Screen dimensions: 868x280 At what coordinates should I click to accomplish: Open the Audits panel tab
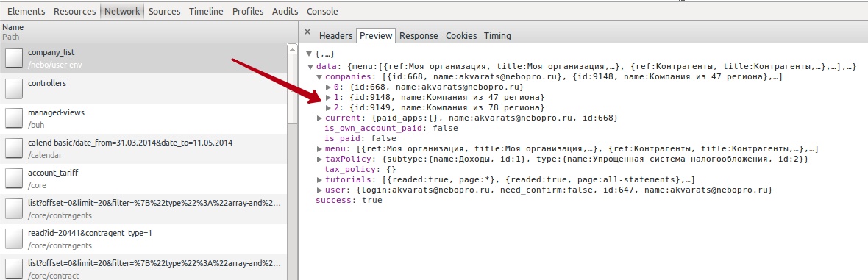point(285,11)
